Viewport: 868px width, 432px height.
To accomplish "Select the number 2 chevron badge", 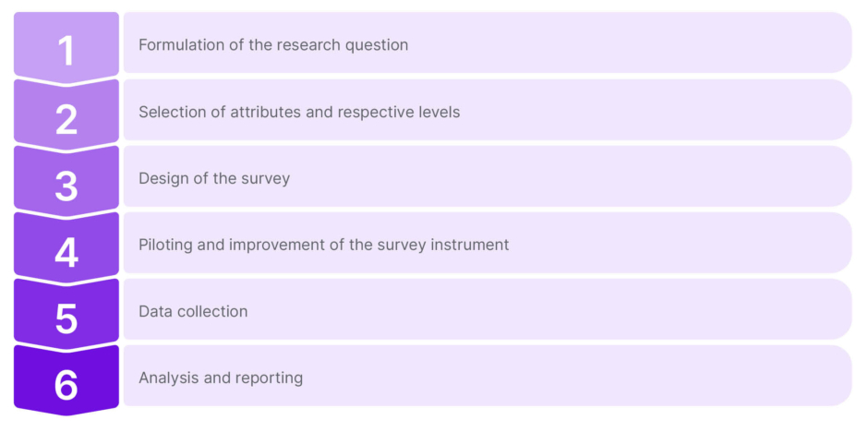I will [x=66, y=116].
